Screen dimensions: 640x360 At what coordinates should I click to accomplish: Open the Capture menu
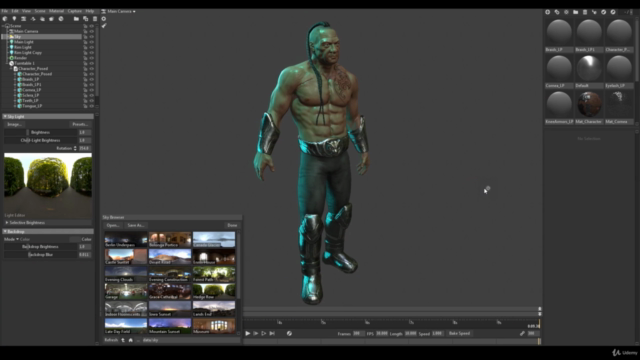75,11
